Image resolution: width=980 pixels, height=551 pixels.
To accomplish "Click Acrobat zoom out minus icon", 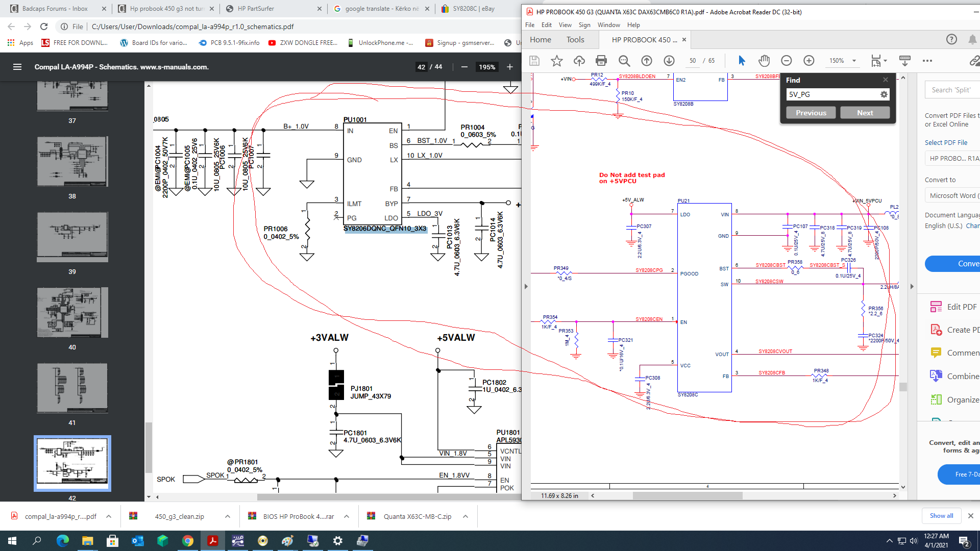I will (786, 61).
